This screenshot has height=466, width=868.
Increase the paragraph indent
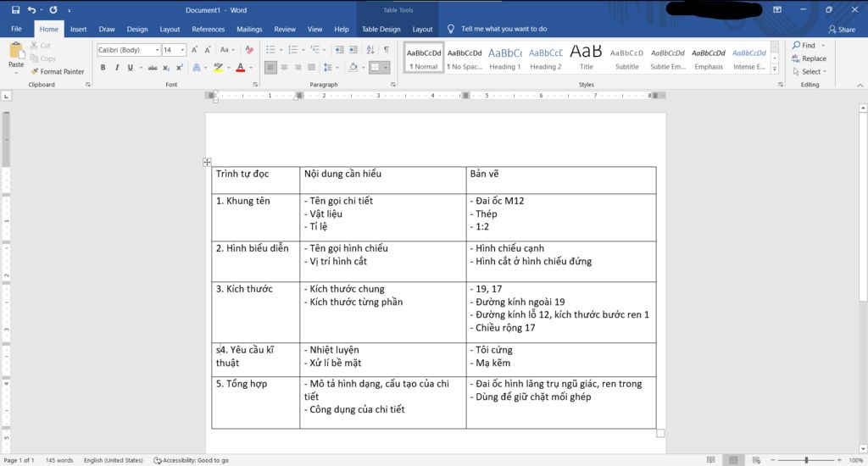coord(353,50)
